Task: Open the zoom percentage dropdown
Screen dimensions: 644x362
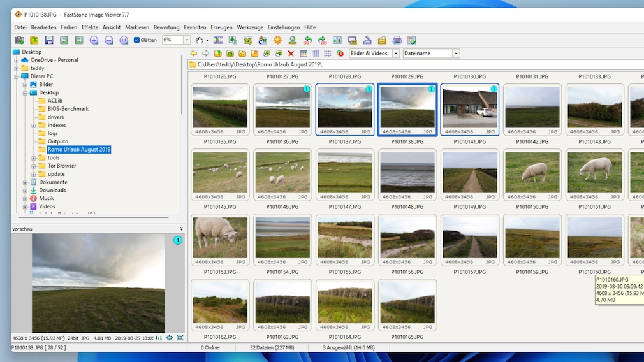Action: pos(186,40)
